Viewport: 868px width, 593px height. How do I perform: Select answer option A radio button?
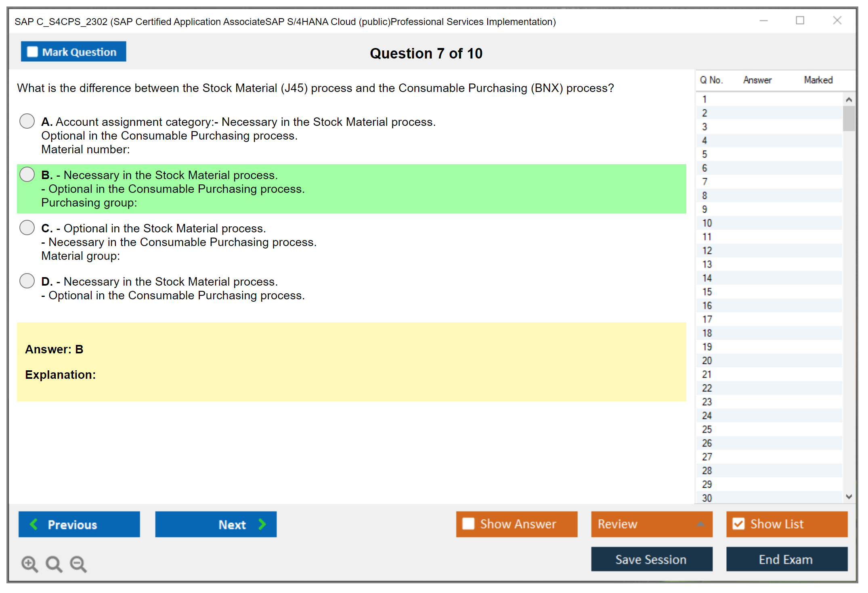click(27, 121)
